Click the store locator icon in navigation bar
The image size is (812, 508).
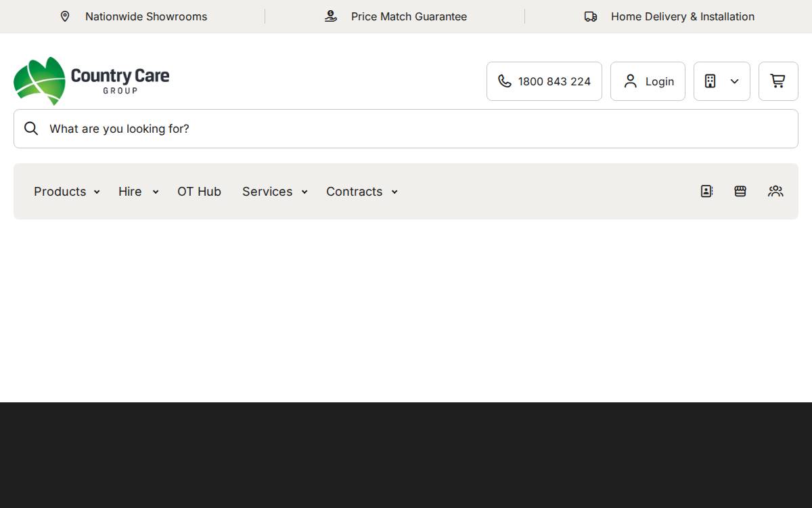point(740,192)
